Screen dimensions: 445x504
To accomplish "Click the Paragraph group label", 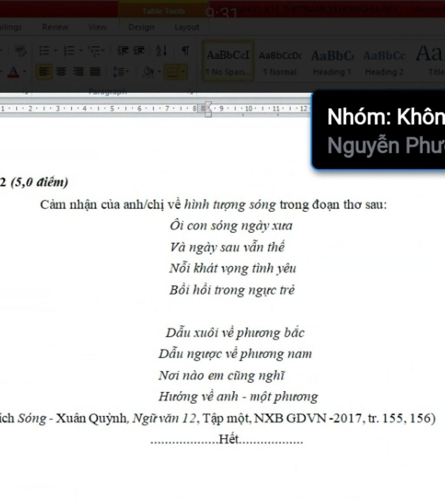I will tap(108, 92).
